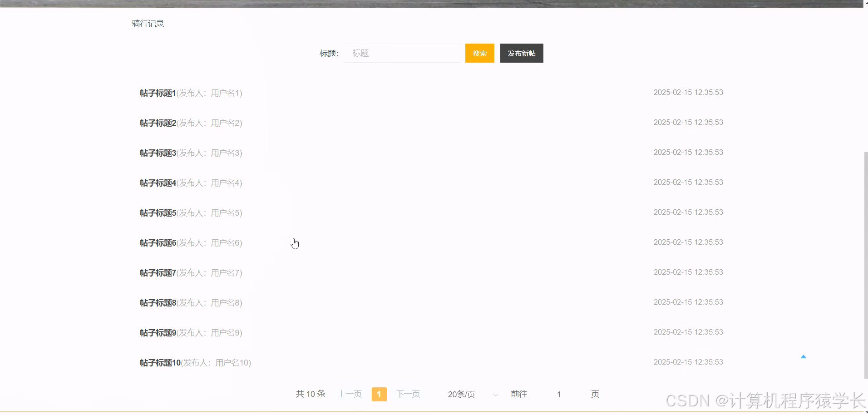868x415 pixels.
Task: Open the 20条/页 page-size dropdown
Action: tap(461, 394)
